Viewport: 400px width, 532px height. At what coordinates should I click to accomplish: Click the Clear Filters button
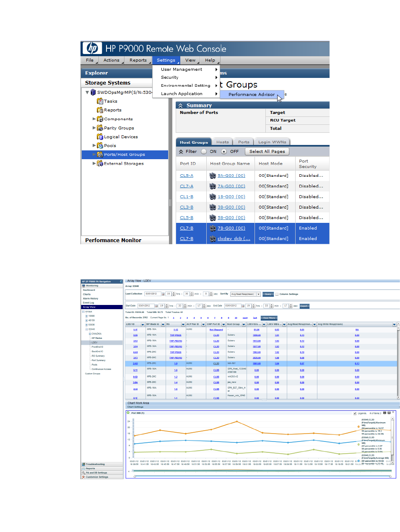pyautogui.click(x=269, y=318)
